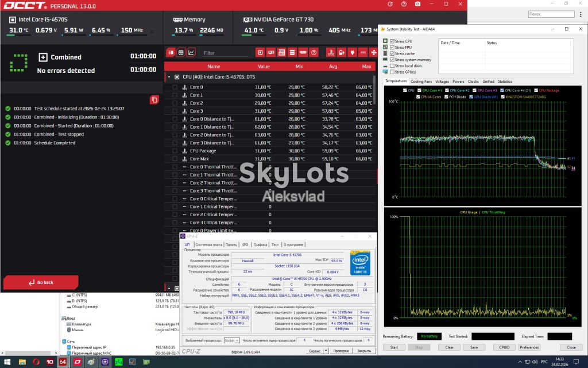Filter sensors by motherboard category icon
The image size is (588, 368).
point(281,52)
